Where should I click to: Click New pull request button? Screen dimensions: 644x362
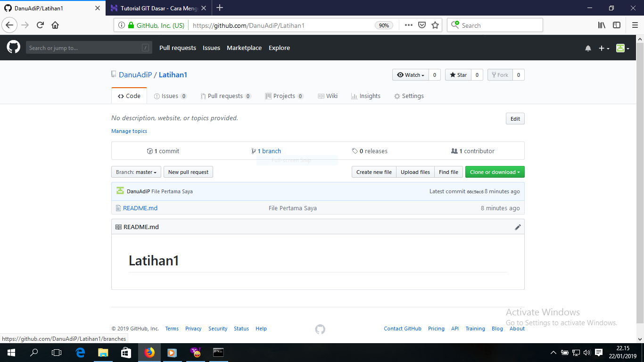(x=188, y=172)
